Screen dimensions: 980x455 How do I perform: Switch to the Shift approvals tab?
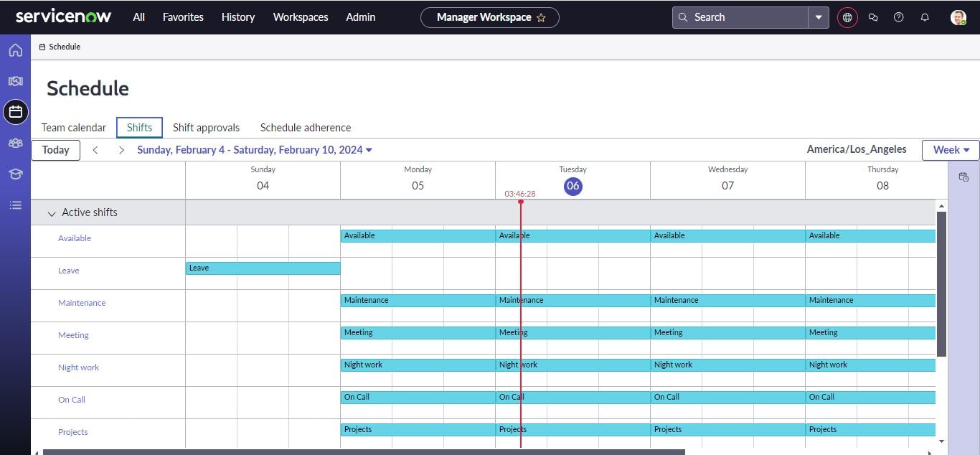(x=206, y=127)
